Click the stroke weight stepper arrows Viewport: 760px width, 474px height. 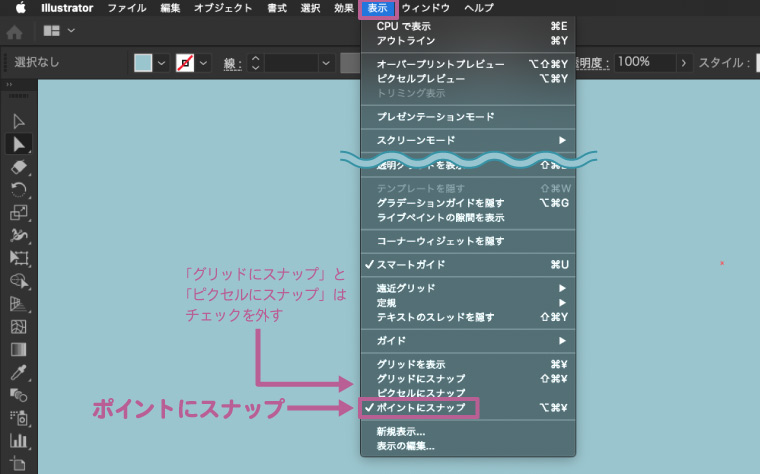[255, 63]
